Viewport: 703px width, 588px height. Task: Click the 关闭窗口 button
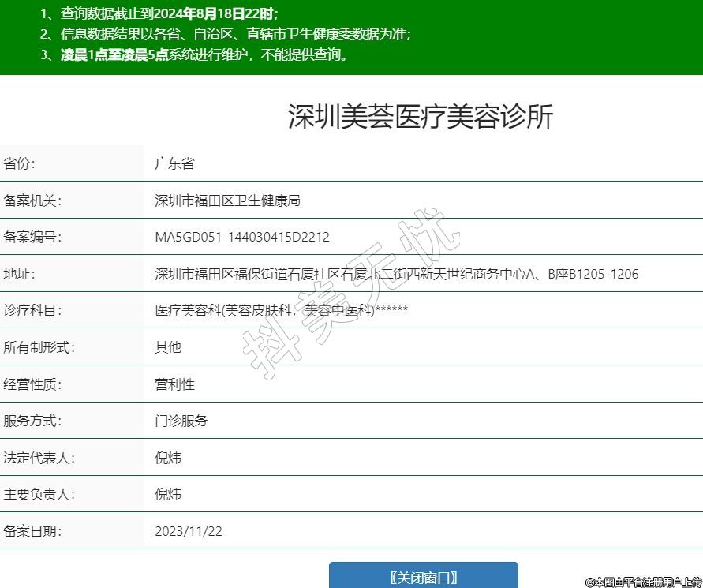click(x=423, y=576)
